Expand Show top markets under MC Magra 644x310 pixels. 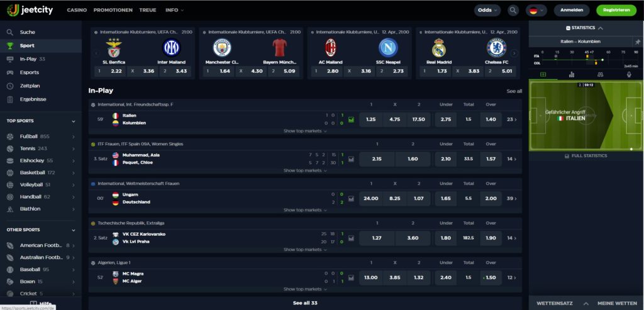305,289
